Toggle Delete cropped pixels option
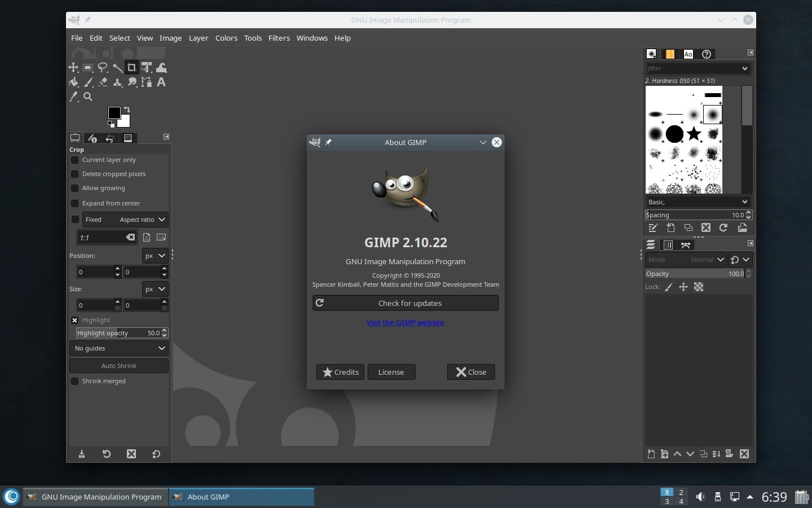812x508 pixels. [x=75, y=174]
